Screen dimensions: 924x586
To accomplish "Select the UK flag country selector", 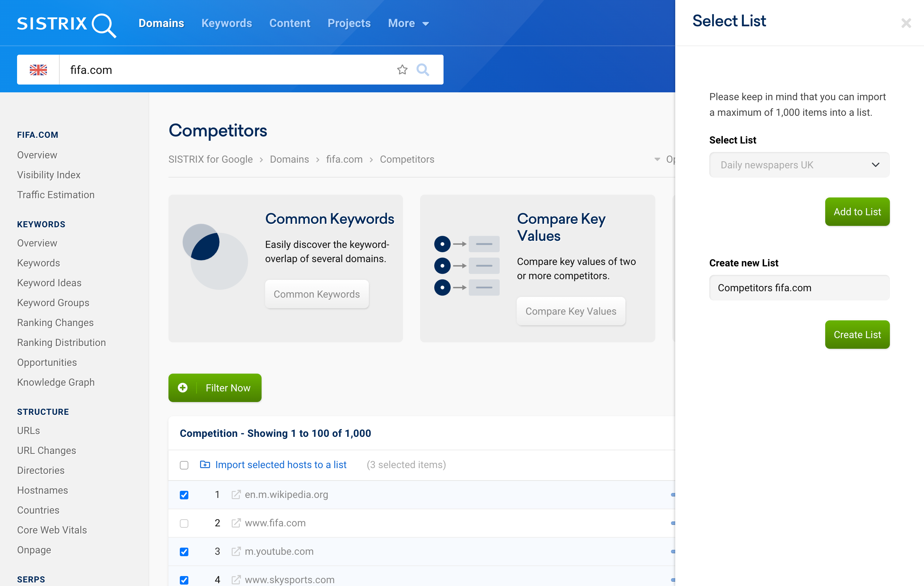I will (38, 70).
